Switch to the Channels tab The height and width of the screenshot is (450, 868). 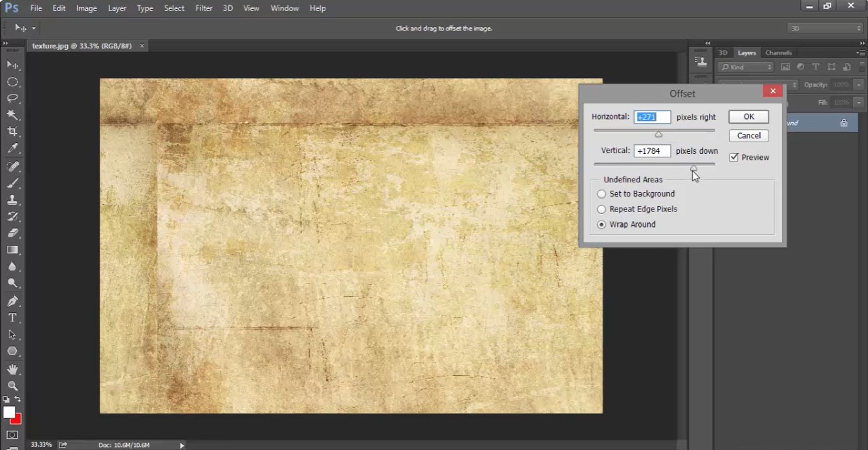778,53
